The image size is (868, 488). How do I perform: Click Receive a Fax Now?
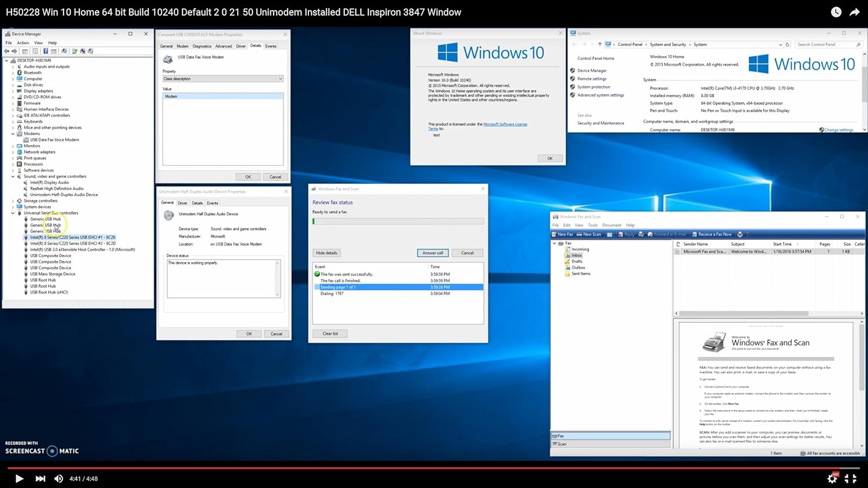tap(715, 234)
